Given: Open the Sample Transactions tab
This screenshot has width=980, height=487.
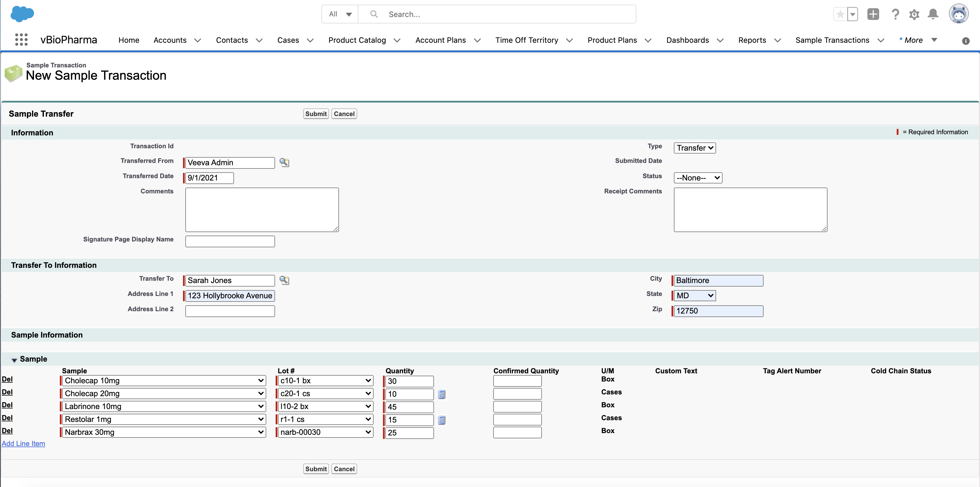Looking at the screenshot, I should (x=832, y=40).
